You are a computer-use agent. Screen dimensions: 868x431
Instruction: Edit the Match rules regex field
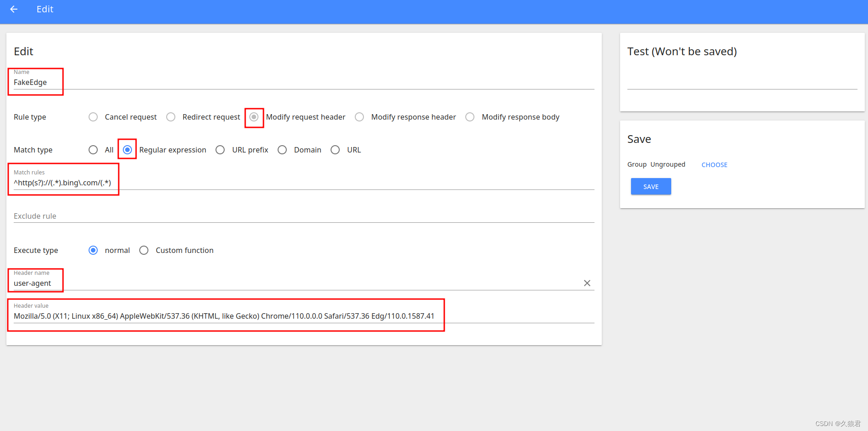point(304,183)
